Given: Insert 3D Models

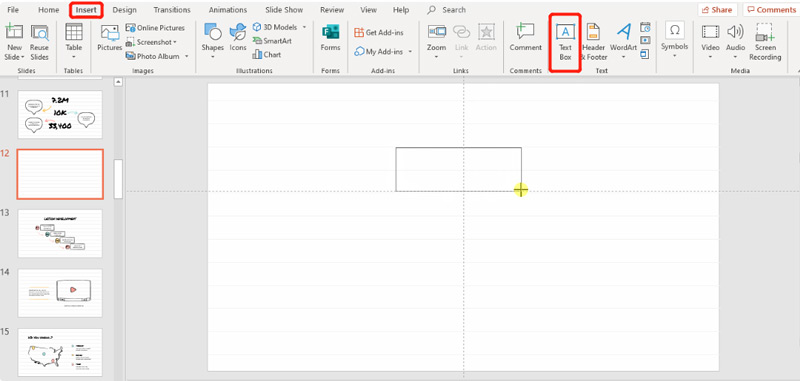Looking at the screenshot, I should tap(274, 27).
